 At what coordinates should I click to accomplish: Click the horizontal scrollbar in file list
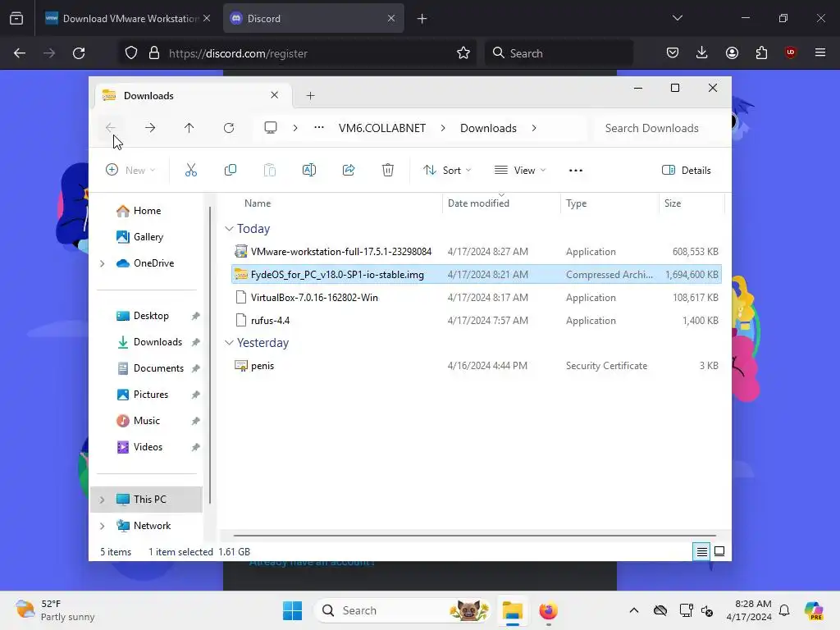coord(475,535)
